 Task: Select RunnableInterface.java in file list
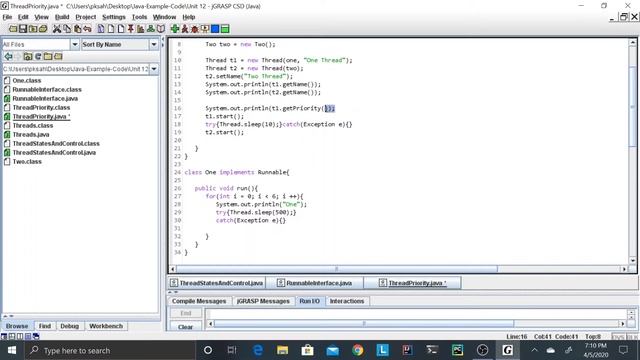click(45, 98)
